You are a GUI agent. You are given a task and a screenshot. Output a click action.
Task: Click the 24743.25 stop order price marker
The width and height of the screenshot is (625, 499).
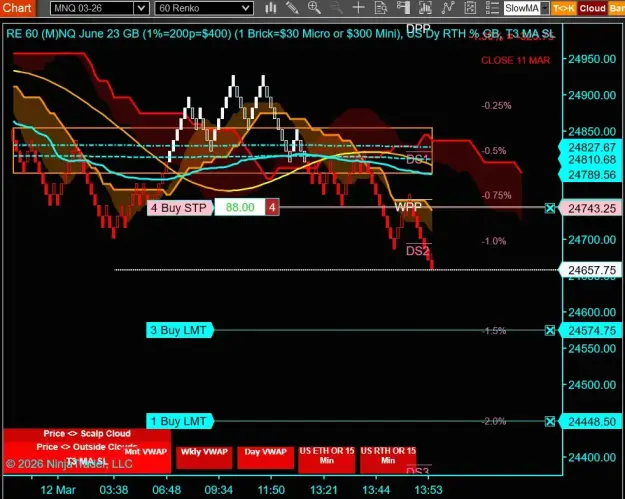pos(592,208)
